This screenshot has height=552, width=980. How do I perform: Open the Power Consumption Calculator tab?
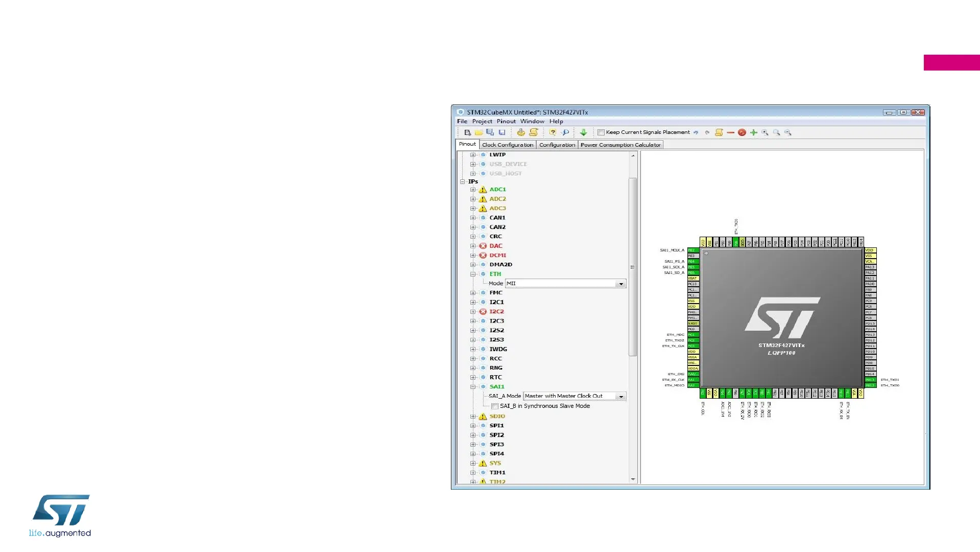tap(620, 145)
